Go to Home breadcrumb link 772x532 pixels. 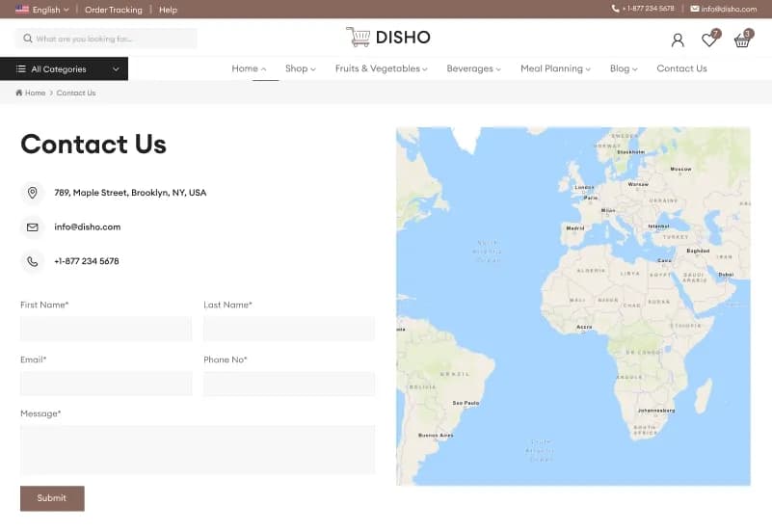tap(35, 93)
